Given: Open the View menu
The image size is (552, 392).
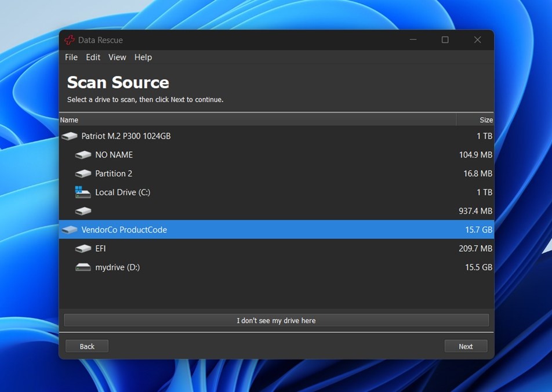Looking at the screenshot, I should tap(117, 57).
